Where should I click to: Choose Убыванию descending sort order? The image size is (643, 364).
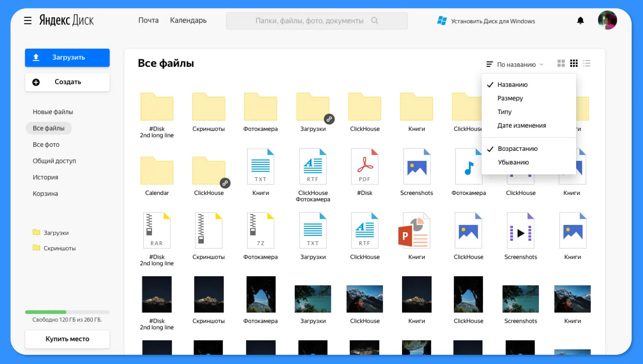click(x=513, y=163)
